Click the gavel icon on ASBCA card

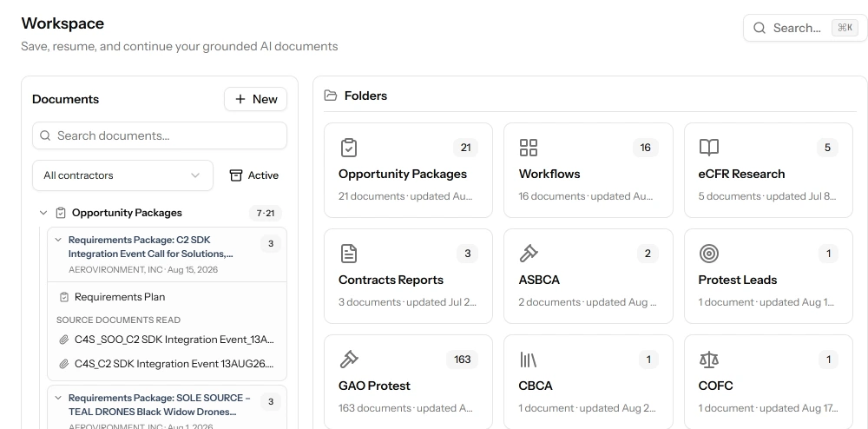click(x=529, y=254)
